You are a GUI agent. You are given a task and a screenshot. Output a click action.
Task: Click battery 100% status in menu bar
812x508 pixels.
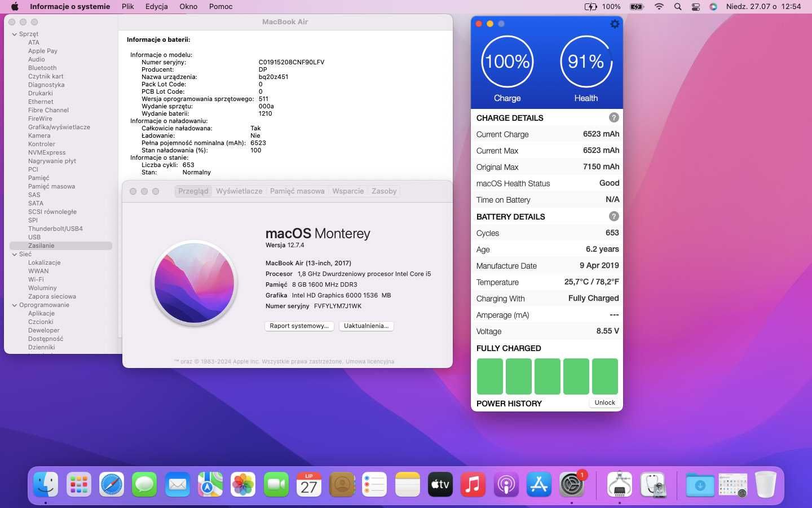[602, 7]
